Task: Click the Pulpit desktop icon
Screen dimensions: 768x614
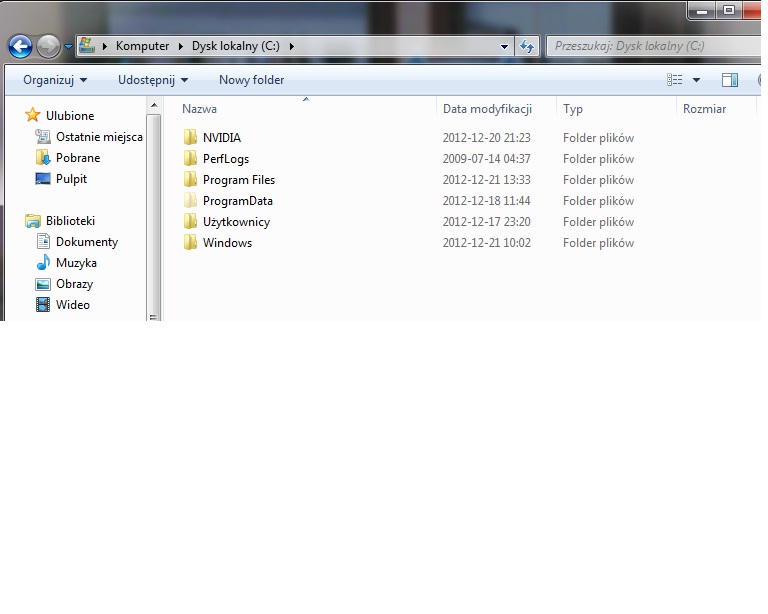Action: [x=43, y=179]
